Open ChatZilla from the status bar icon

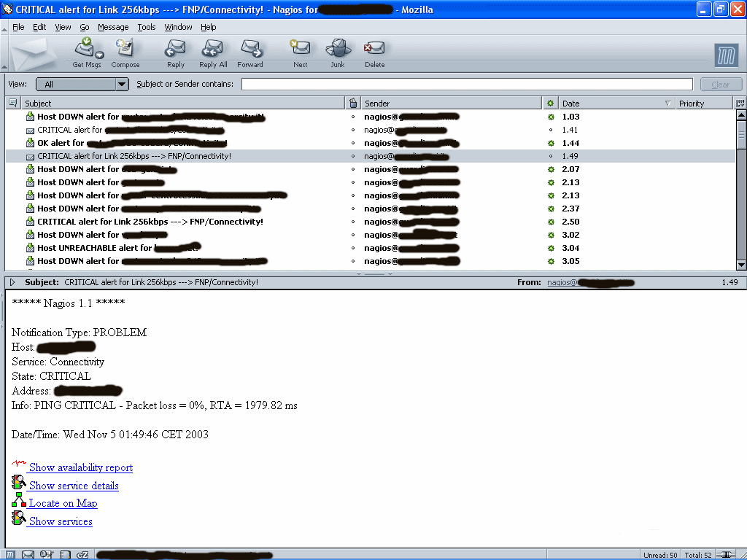tap(82, 555)
